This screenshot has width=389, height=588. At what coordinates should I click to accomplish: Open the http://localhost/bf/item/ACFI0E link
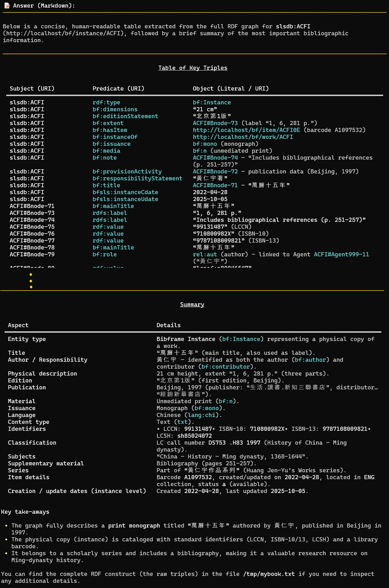pos(246,130)
